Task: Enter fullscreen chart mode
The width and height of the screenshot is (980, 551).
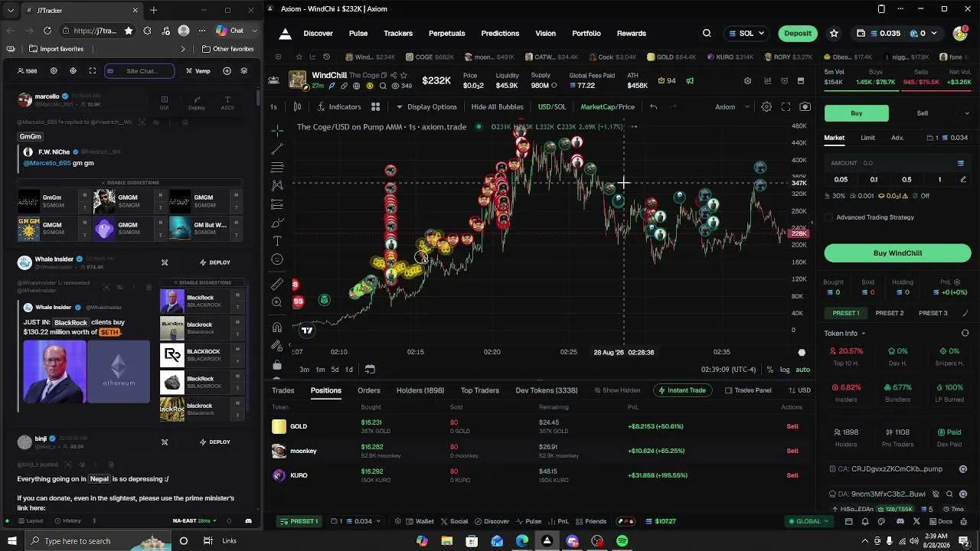Action: click(x=786, y=107)
